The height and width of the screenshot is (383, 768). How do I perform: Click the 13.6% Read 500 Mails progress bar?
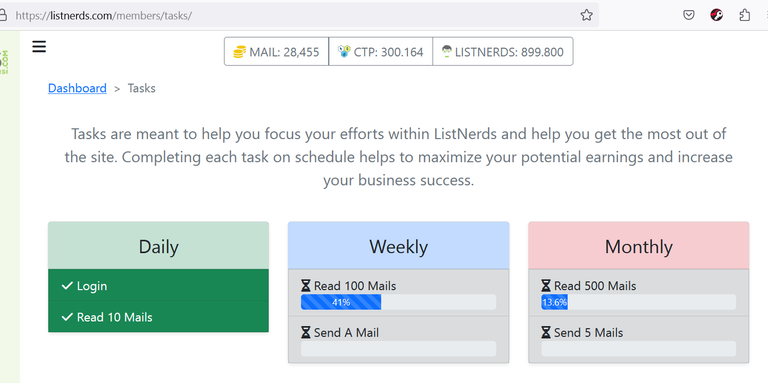(x=638, y=302)
